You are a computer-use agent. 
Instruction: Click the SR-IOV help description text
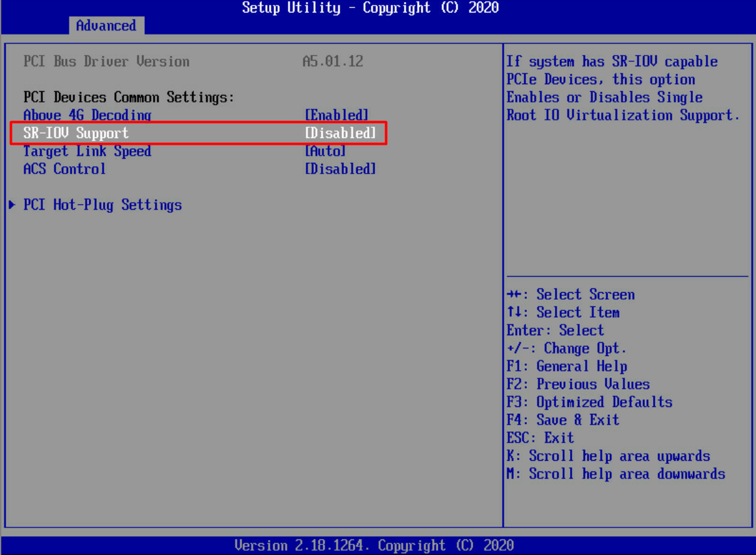point(623,88)
